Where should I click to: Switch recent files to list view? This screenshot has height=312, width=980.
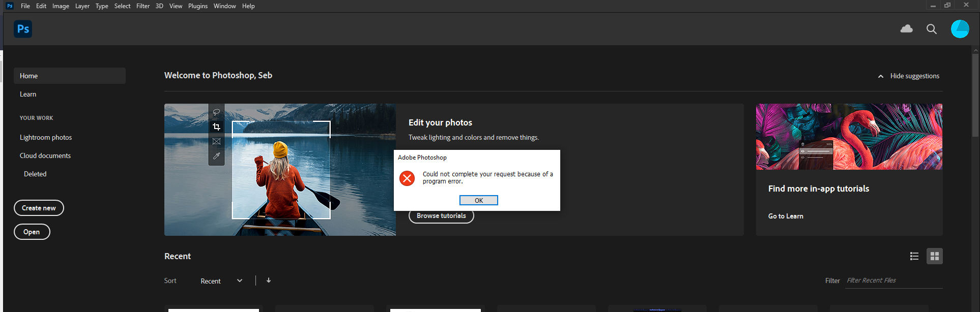pos(914,256)
